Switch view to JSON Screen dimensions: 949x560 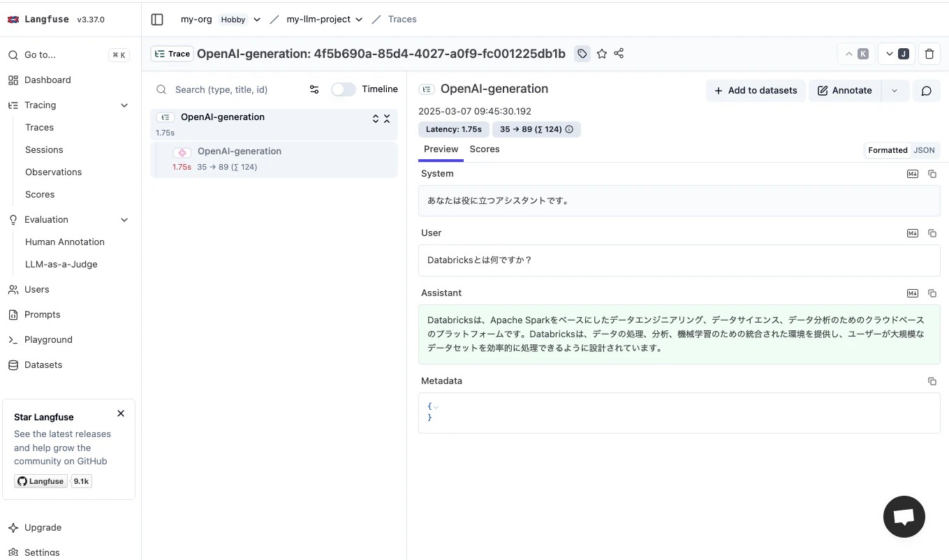click(x=924, y=150)
